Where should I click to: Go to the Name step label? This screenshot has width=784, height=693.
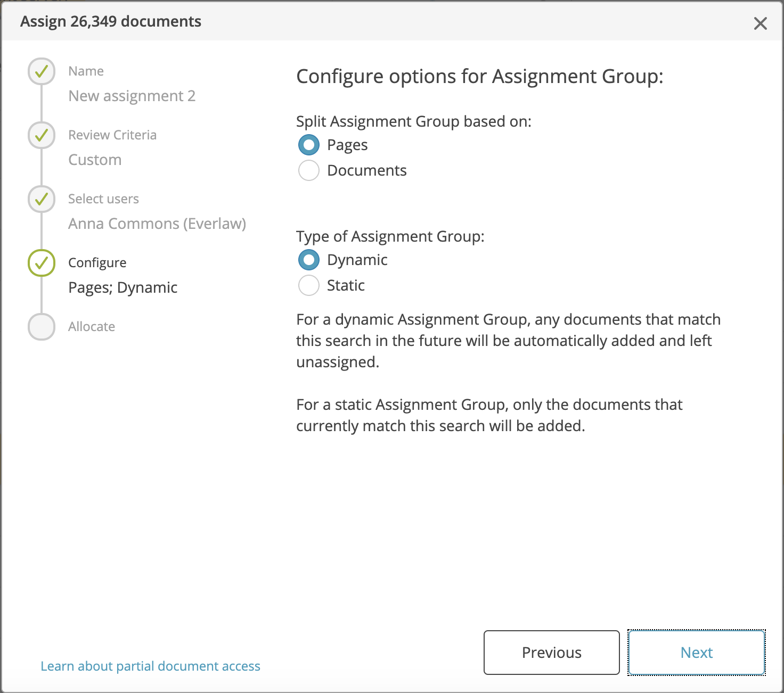pyautogui.click(x=86, y=71)
